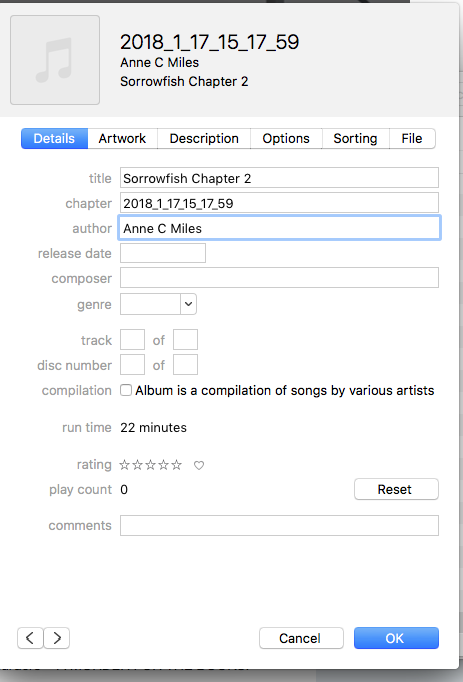463x682 pixels.
Task: Set rating to three stars
Action: point(151,465)
